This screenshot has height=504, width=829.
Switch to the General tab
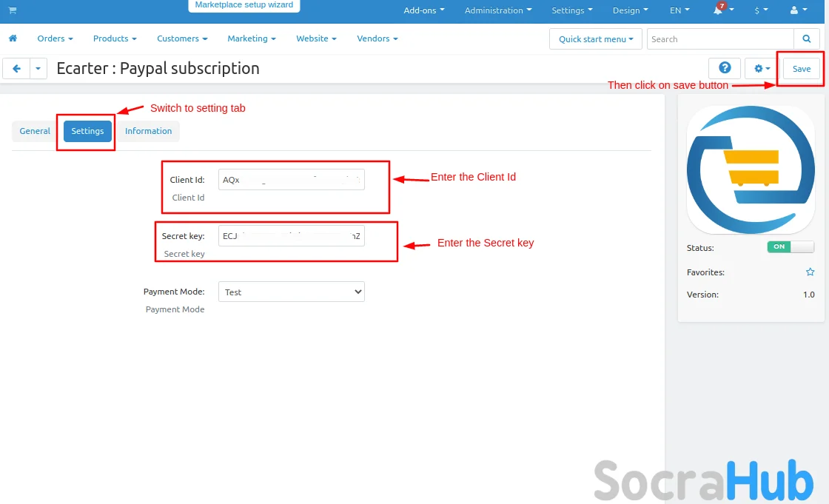tap(35, 131)
